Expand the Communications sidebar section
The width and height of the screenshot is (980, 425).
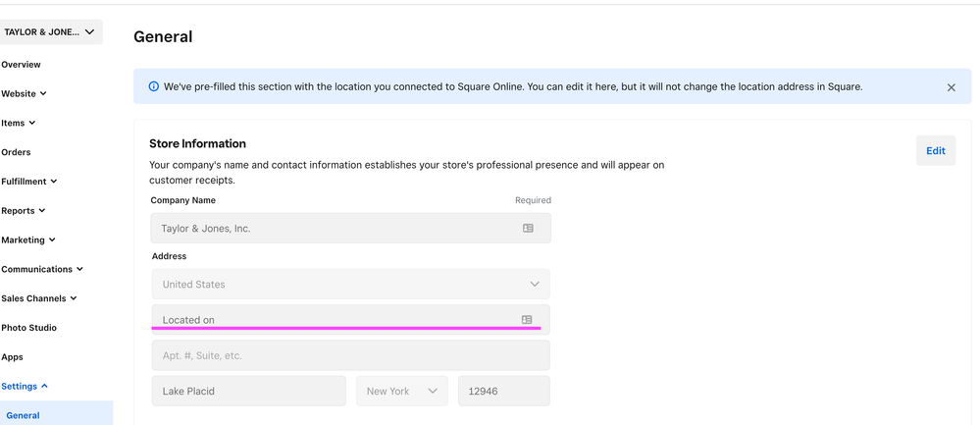(x=42, y=269)
